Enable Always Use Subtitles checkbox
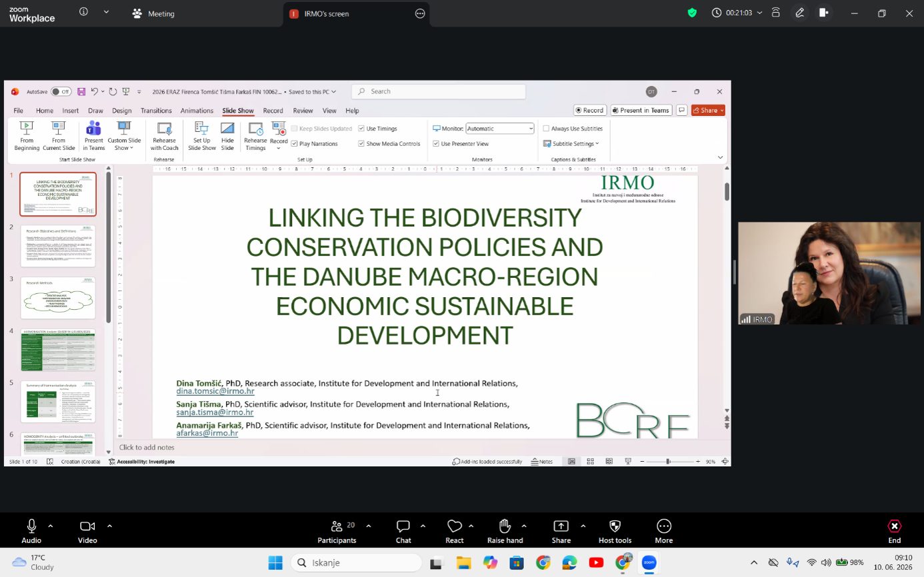The width and height of the screenshot is (924, 577). click(546, 129)
